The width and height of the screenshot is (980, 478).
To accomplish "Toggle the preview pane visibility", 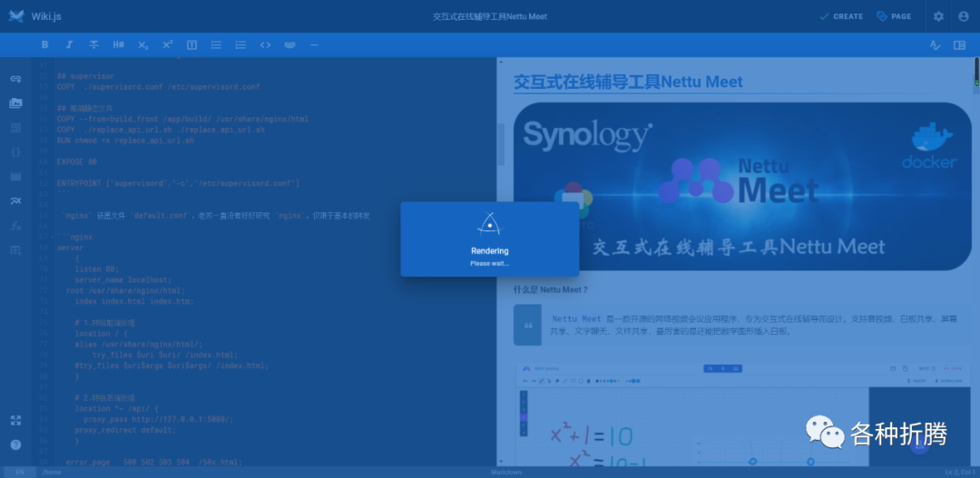I will [x=959, y=45].
